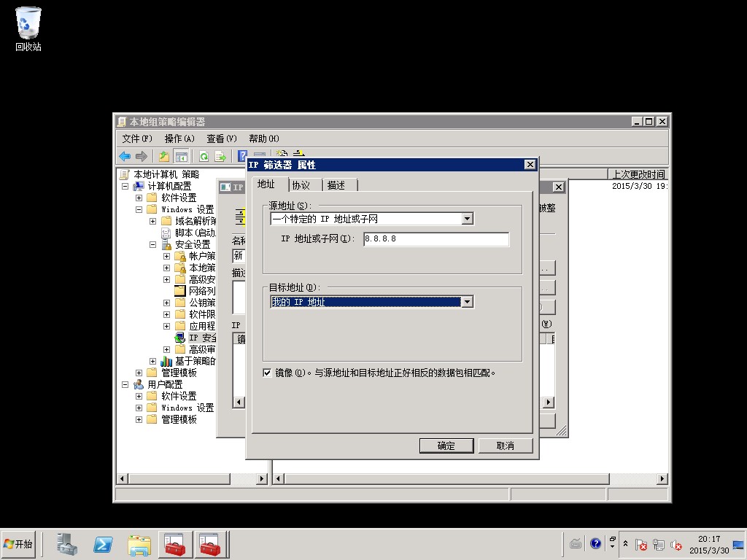Expand the 公钥策 node

(x=167, y=303)
